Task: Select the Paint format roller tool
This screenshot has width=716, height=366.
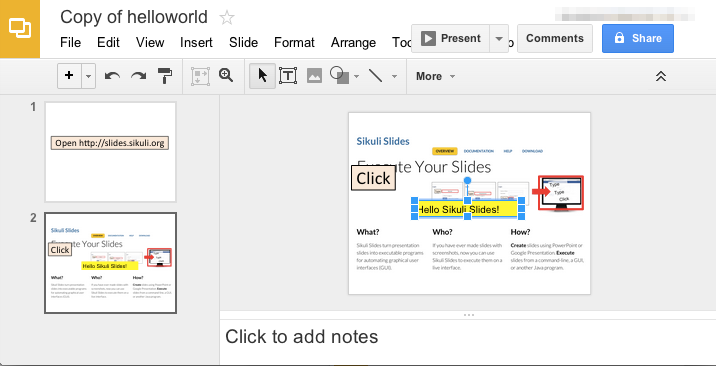Action: 165,76
